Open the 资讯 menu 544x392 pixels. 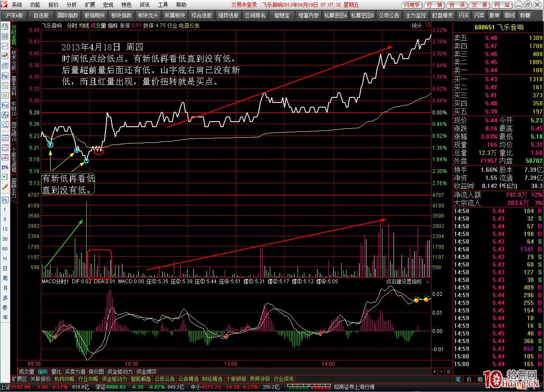coord(144,5)
